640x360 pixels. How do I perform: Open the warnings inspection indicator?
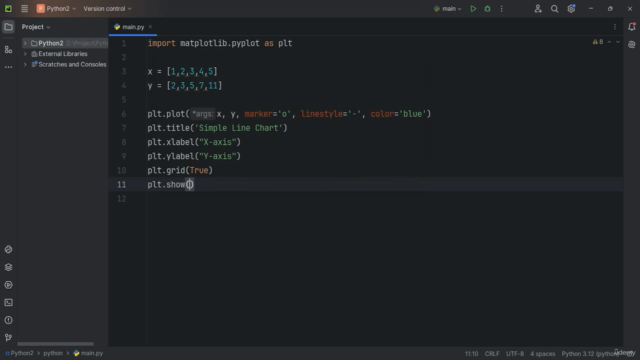point(598,42)
